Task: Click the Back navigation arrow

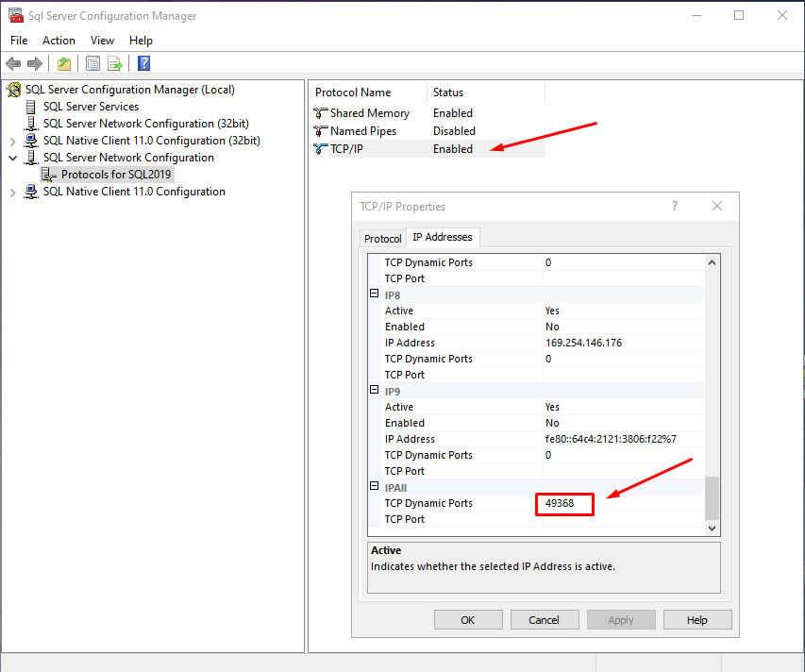Action: [x=12, y=63]
